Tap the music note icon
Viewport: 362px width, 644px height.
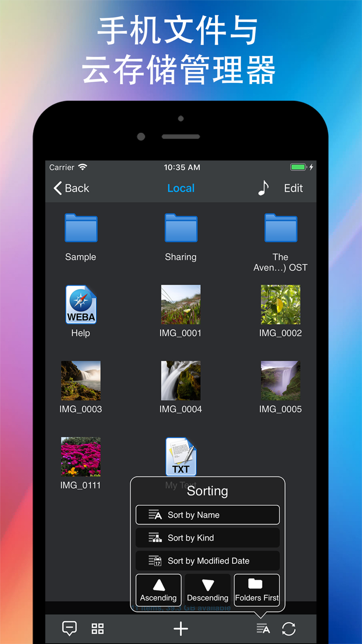click(x=263, y=188)
